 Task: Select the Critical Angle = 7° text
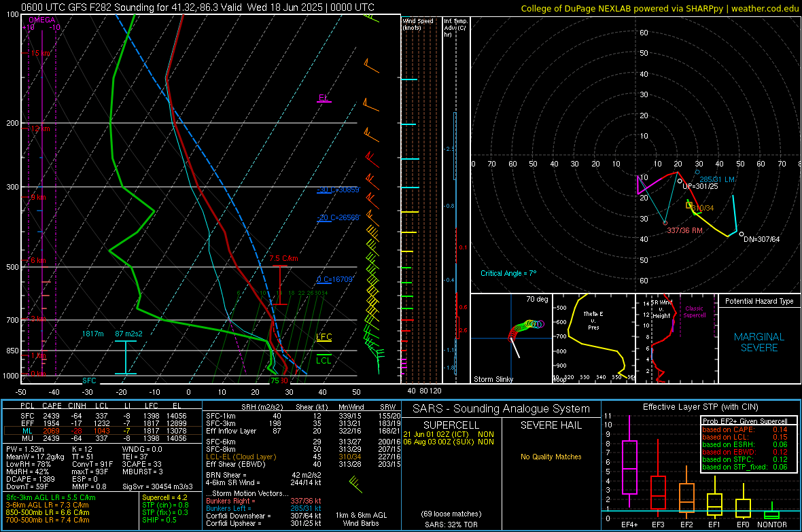tap(508, 273)
